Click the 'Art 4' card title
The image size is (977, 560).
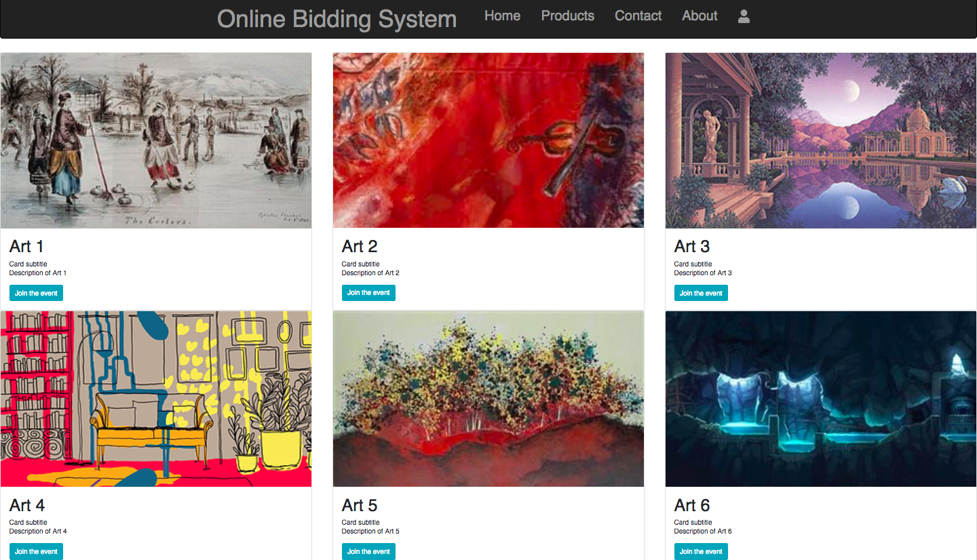tap(27, 505)
